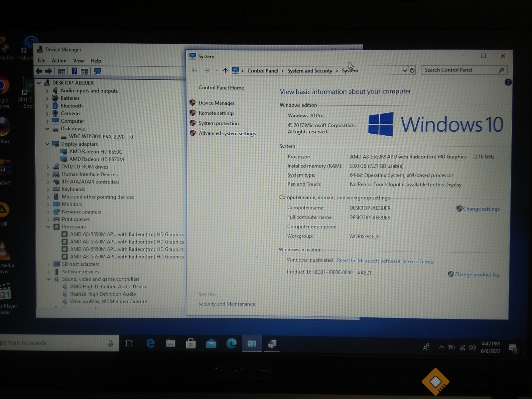Image resolution: width=532 pixels, height=399 pixels.
Task: Expand the Bluetooth node
Action: (x=47, y=106)
